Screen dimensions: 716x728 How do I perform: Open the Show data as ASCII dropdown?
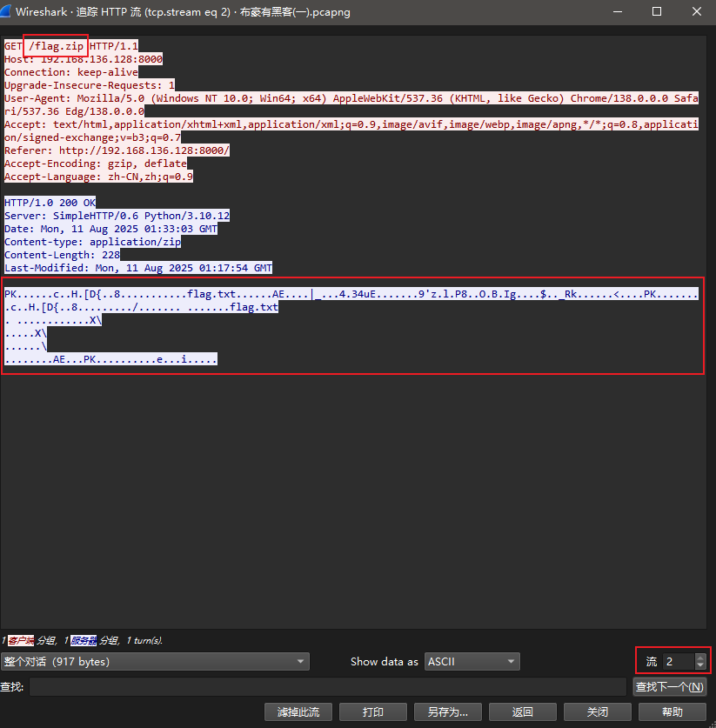coord(472,662)
